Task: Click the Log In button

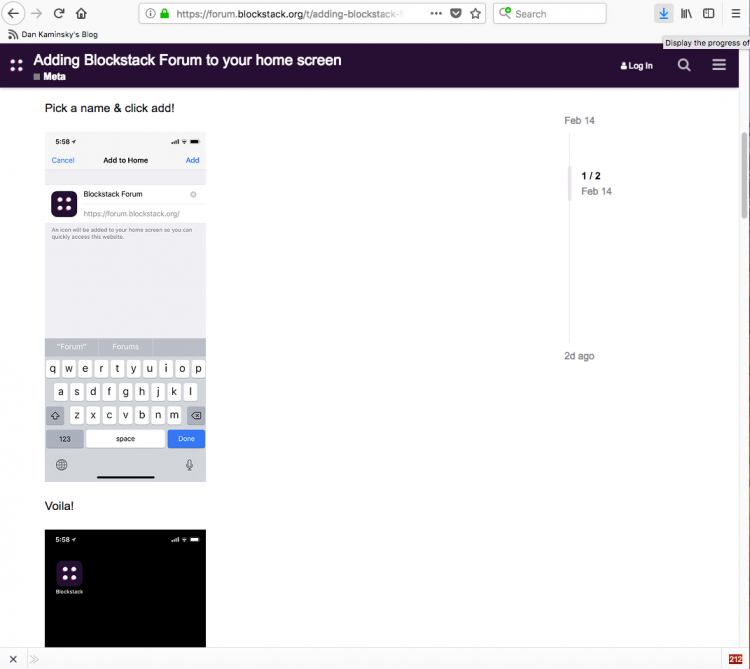Action: 637,66
